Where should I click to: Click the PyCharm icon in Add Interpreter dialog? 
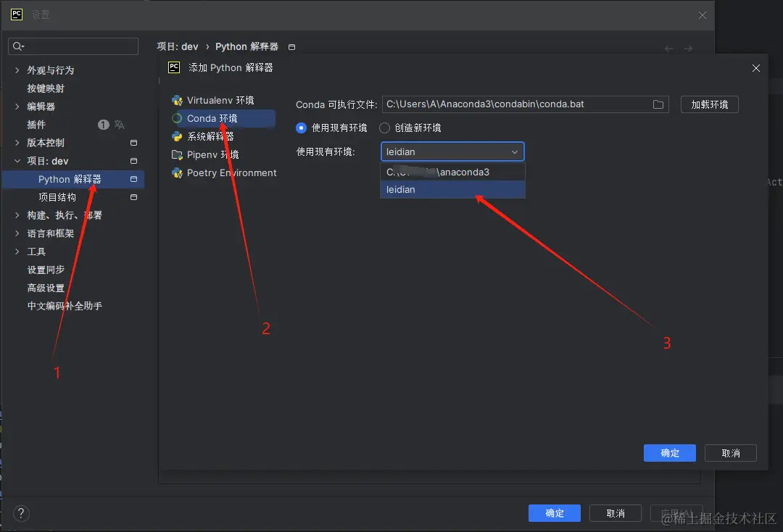(174, 67)
